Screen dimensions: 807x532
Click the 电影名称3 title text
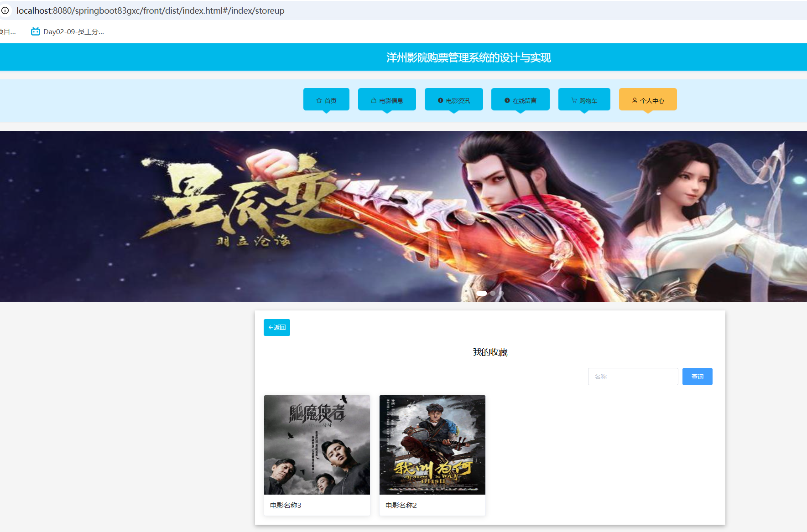click(286, 506)
